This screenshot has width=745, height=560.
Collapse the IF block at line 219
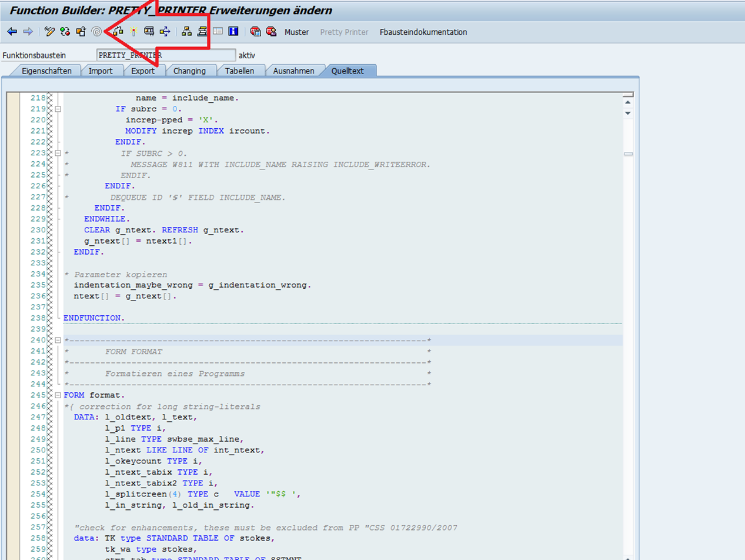[x=58, y=109]
